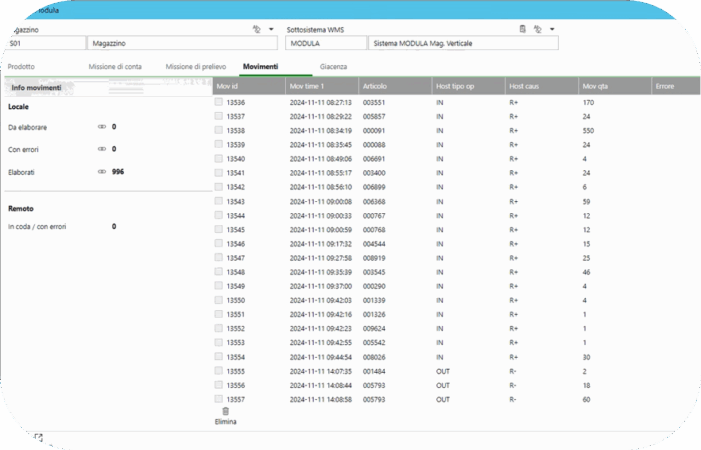Tick the checkbox for movement 13557

[x=219, y=398]
